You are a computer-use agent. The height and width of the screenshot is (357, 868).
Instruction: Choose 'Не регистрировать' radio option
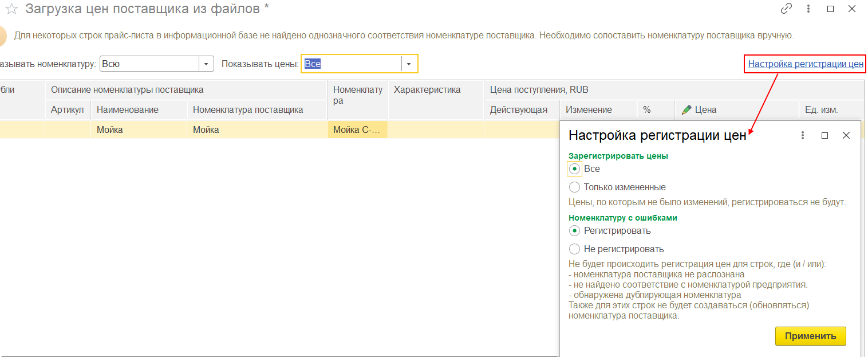pos(574,249)
